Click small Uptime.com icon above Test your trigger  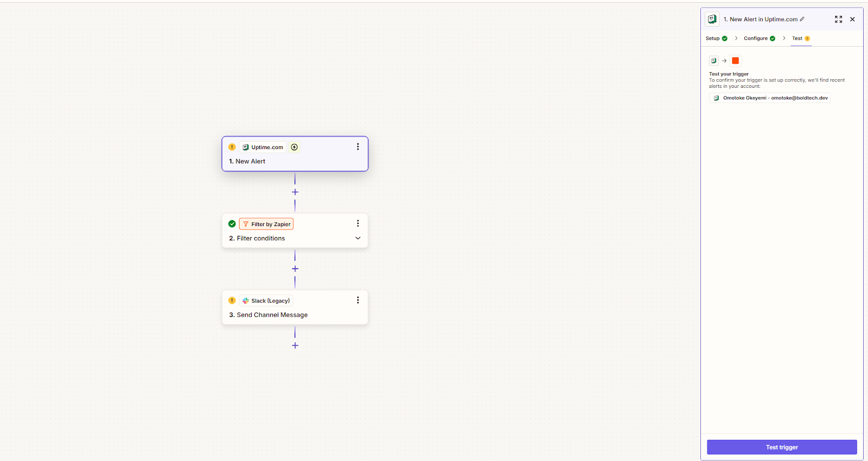click(x=714, y=61)
